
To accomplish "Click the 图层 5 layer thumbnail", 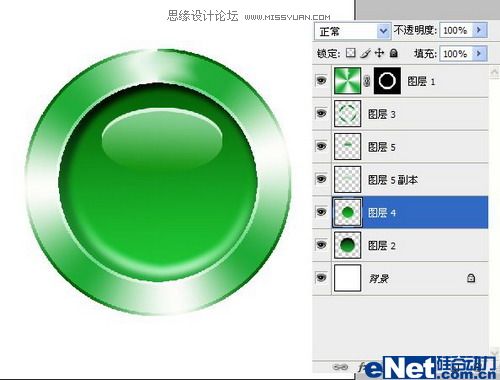I will coord(347,146).
